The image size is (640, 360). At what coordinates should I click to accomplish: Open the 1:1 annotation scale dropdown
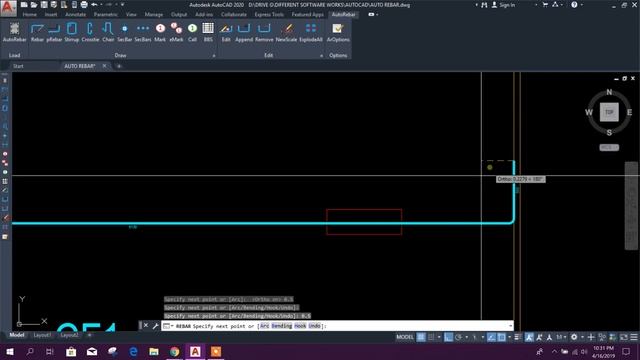click(x=561, y=337)
